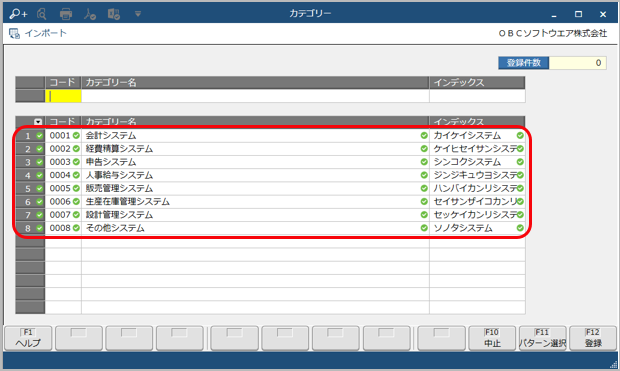Click green icon beside ソノタシステム index

pyautogui.click(x=520, y=228)
